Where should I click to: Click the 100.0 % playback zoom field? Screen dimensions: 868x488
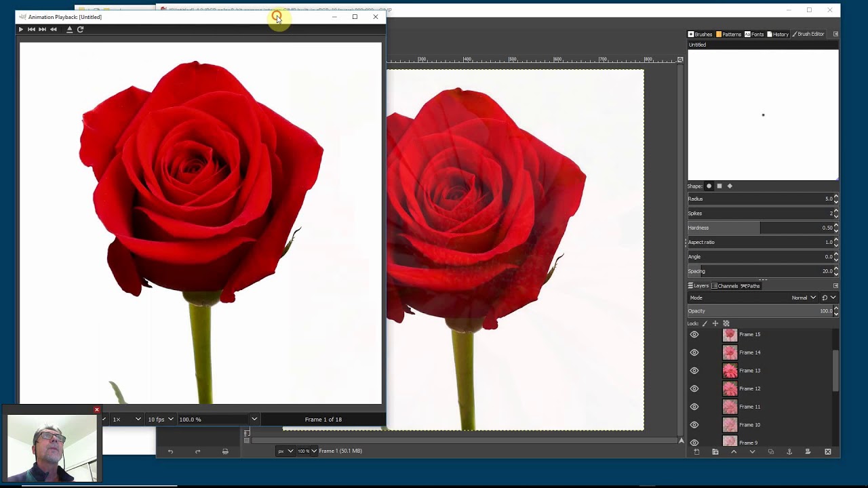213,420
